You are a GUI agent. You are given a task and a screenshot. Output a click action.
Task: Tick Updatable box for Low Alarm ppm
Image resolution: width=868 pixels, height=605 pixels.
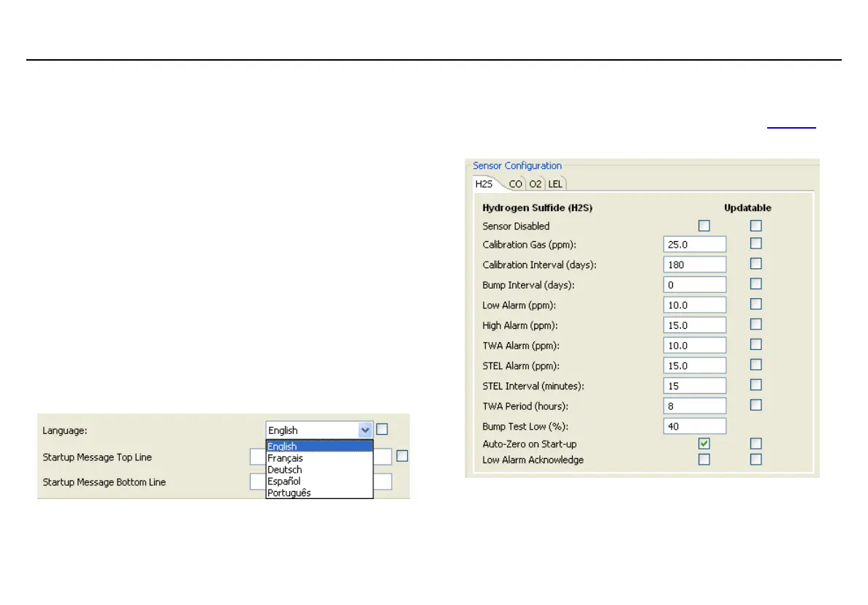pyautogui.click(x=755, y=304)
